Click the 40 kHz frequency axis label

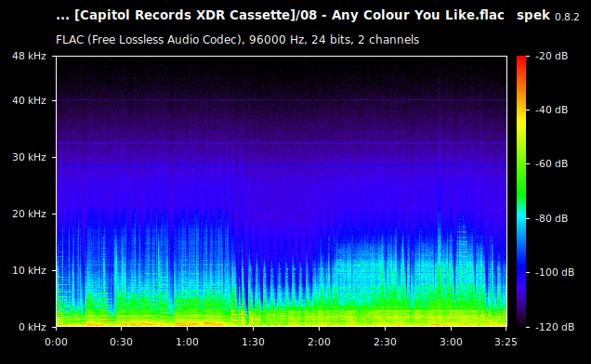29,100
